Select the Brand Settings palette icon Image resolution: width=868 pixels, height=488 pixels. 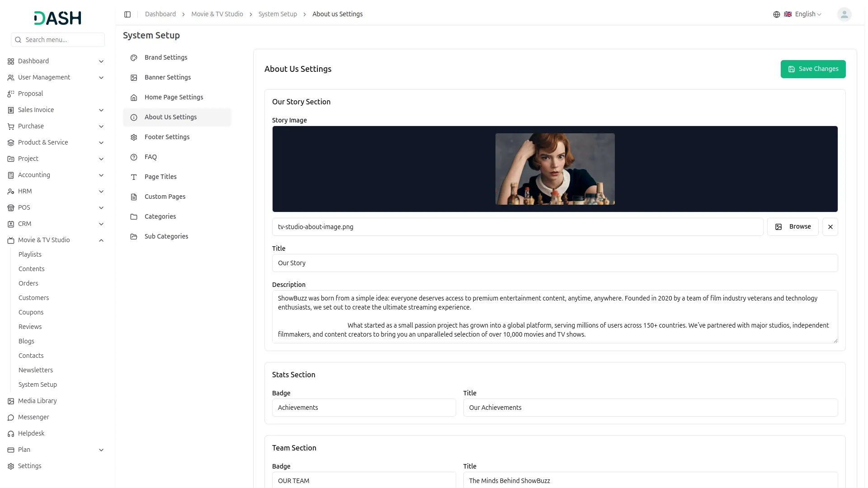[x=133, y=58]
